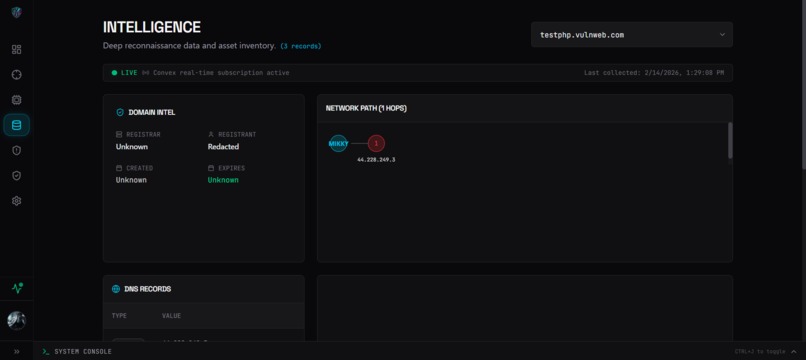Click the green LIVE status indicator
The image size is (806, 360).
(x=124, y=73)
